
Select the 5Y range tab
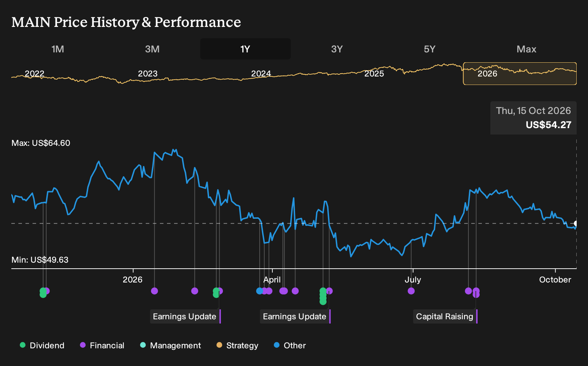(x=430, y=49)
